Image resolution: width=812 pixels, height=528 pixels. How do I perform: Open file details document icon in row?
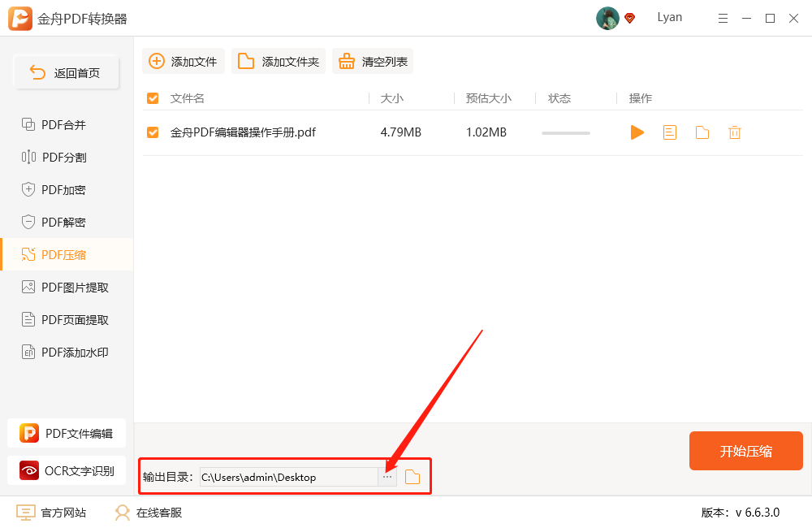(x=670, y=132)
